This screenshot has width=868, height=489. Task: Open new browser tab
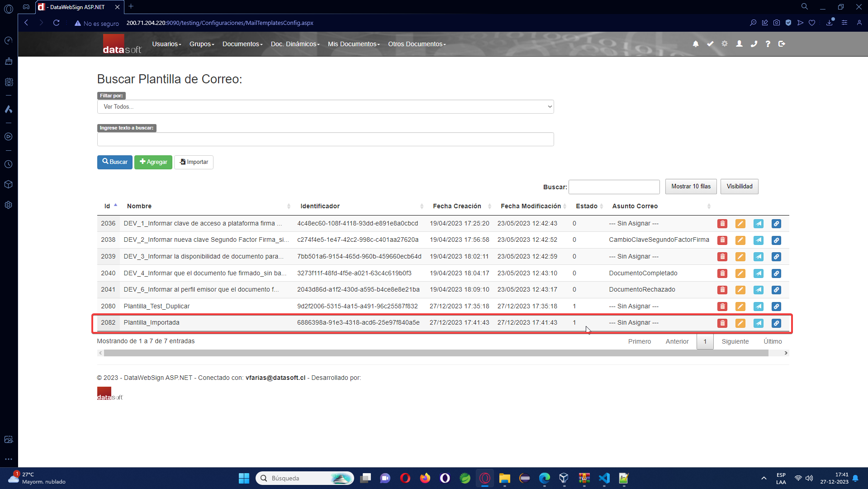click(131, 6)
